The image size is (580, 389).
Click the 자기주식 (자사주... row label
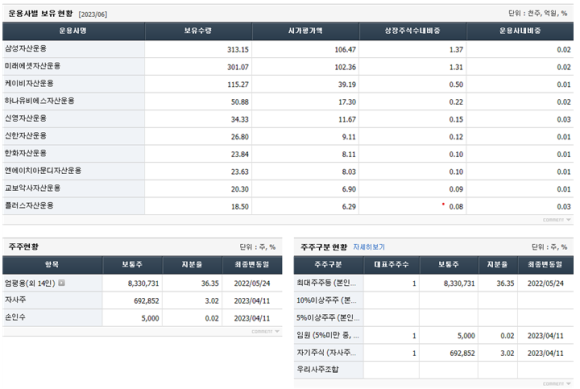tap(326, 352)
